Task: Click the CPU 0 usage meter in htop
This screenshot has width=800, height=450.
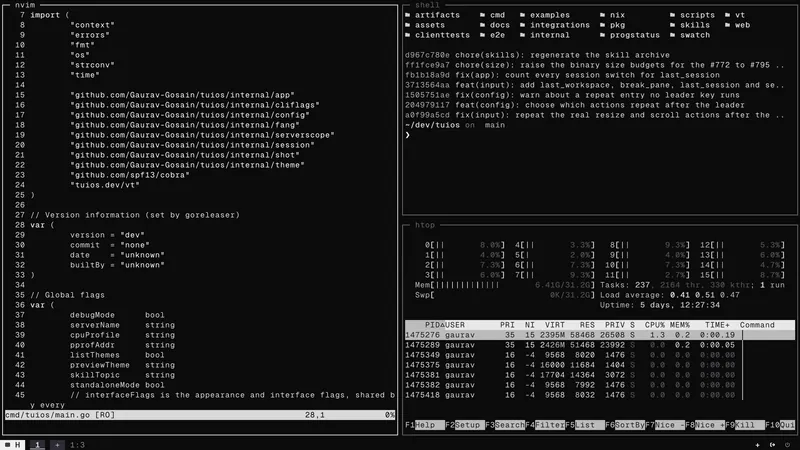Action: [x=465, y=245]
